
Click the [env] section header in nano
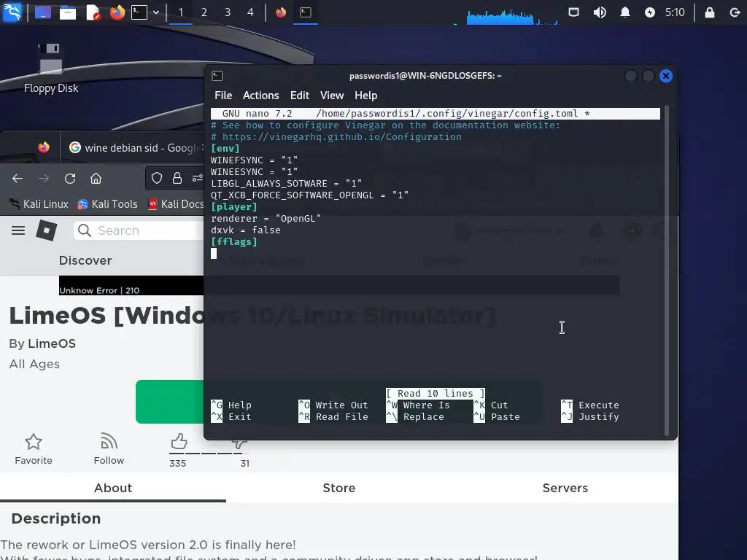pyautogui.click(x=225, y=149)
